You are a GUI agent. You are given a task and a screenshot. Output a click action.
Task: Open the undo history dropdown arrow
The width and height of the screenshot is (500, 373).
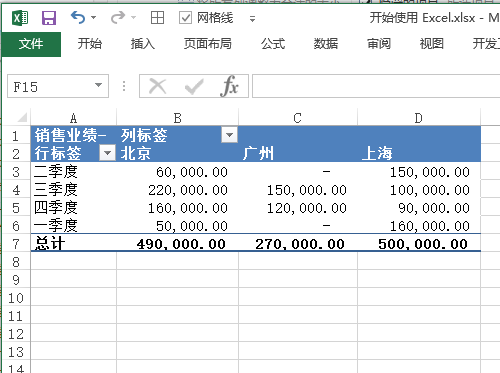(x=93, y=18)
